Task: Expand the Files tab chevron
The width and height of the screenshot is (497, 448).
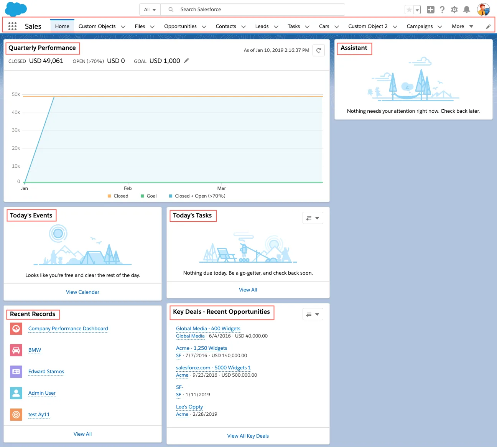Action: [152, 26]
